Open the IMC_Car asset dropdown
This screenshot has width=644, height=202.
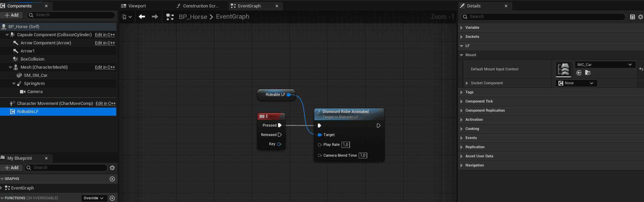click(605, 65)
